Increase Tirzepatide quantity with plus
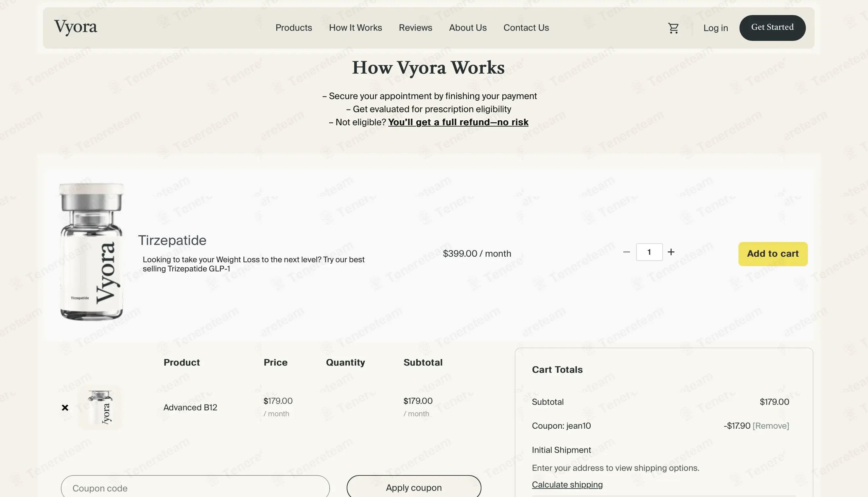Image resolution: width=868 pixels, height=497 pixels. pos(671,252)
